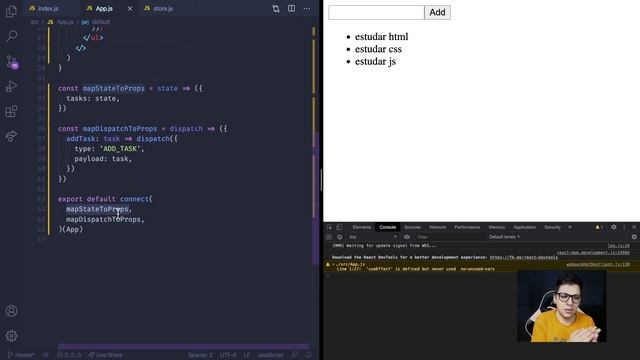Toggle the console sidebar
640x360 pixels.
pos(329,237)
